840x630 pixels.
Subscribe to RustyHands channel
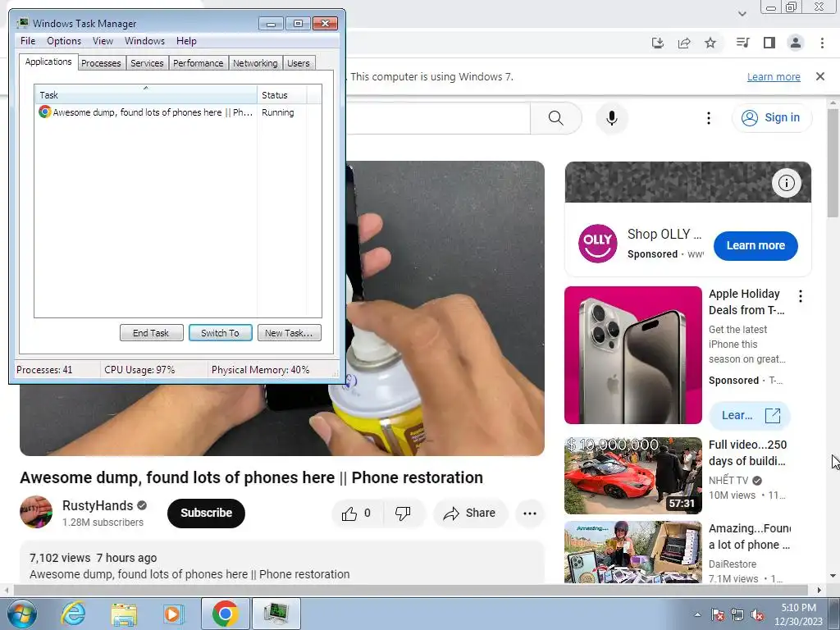(206, 514)
